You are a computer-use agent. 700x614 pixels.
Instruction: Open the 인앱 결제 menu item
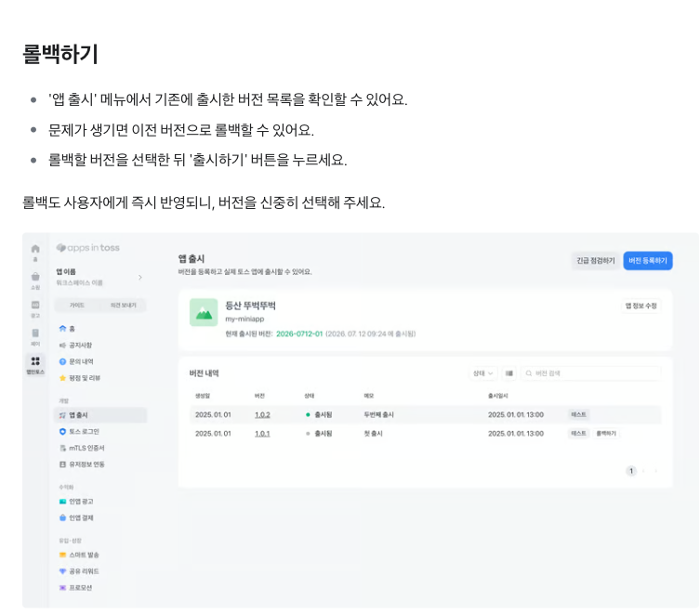81,518
